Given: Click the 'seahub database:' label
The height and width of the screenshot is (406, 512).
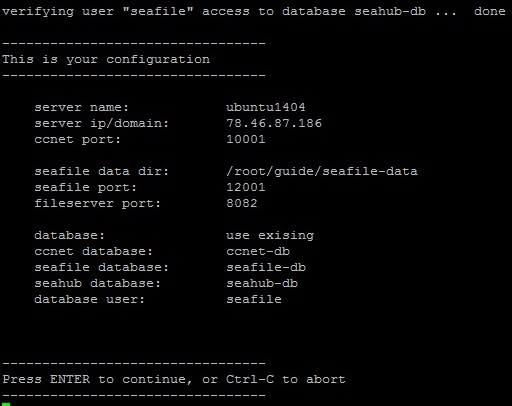Looking at the screenshot, I should pos(98,283).
